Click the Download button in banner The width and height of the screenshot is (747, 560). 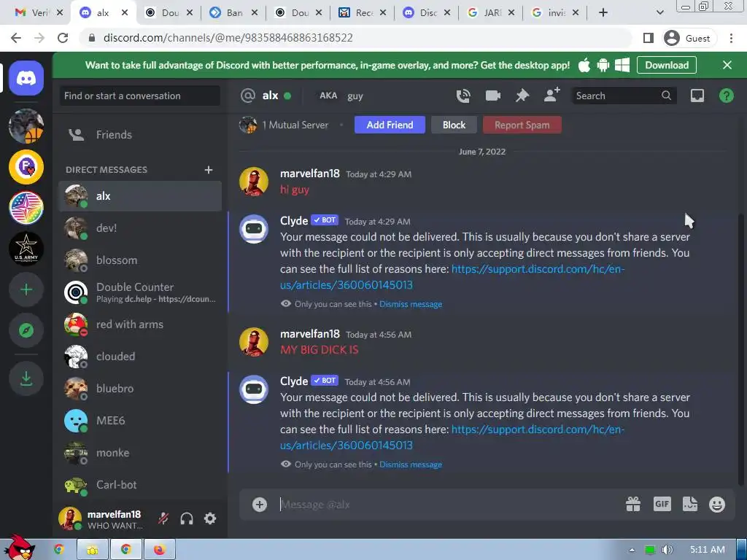click(667, 65)
